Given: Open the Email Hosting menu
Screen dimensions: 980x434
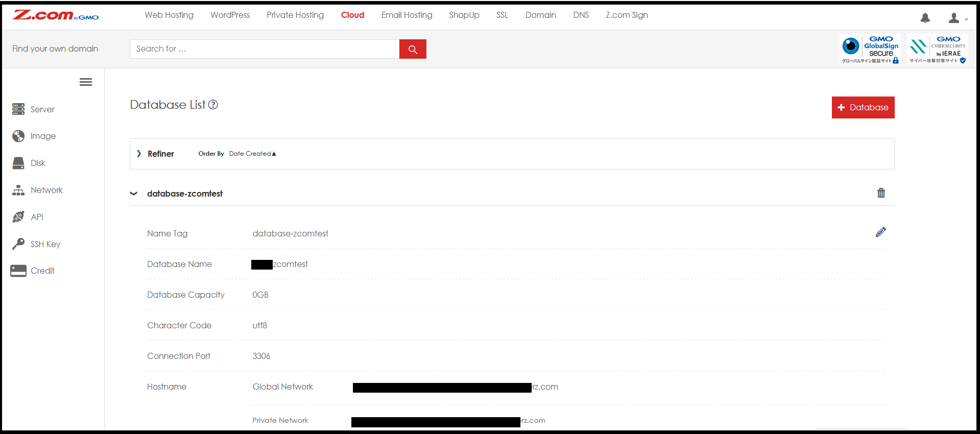Looking at the screenshot, I should [x=407, y=15].
